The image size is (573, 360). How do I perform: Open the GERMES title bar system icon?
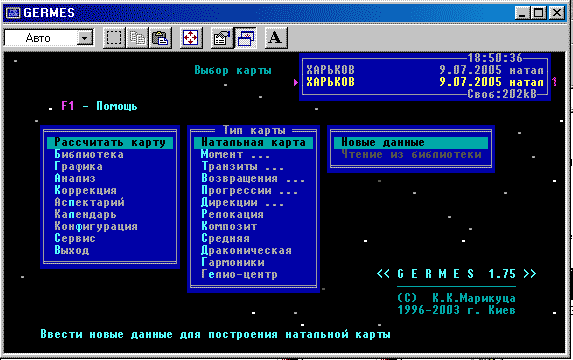(x=13, y=13)
